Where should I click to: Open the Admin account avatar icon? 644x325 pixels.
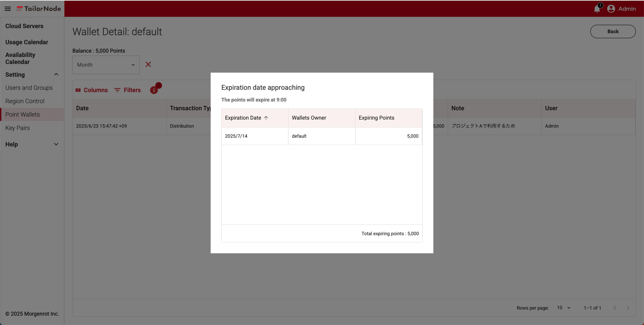point(611,9)
